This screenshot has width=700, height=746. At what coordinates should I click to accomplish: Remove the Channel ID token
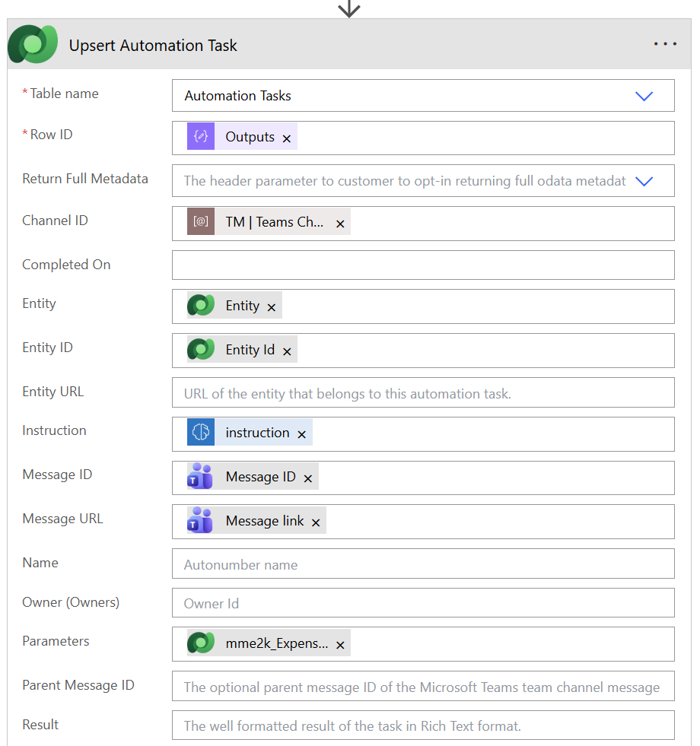click(x=339, y=223)
